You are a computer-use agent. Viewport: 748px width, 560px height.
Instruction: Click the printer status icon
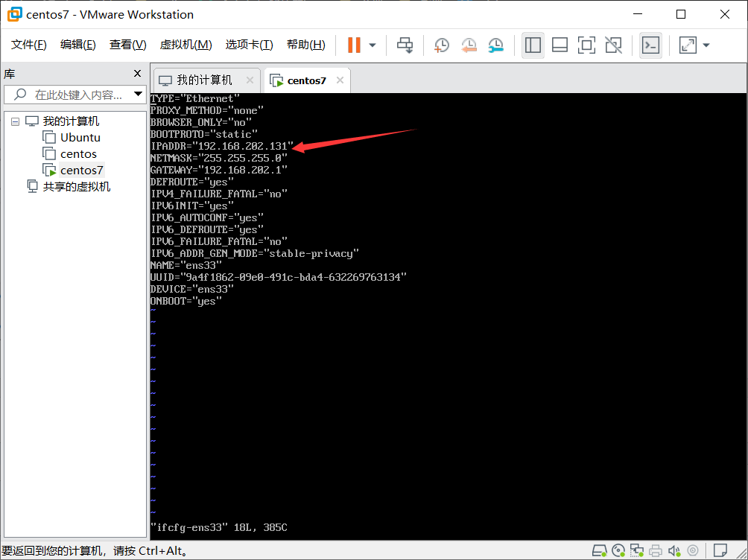point(656,551)
